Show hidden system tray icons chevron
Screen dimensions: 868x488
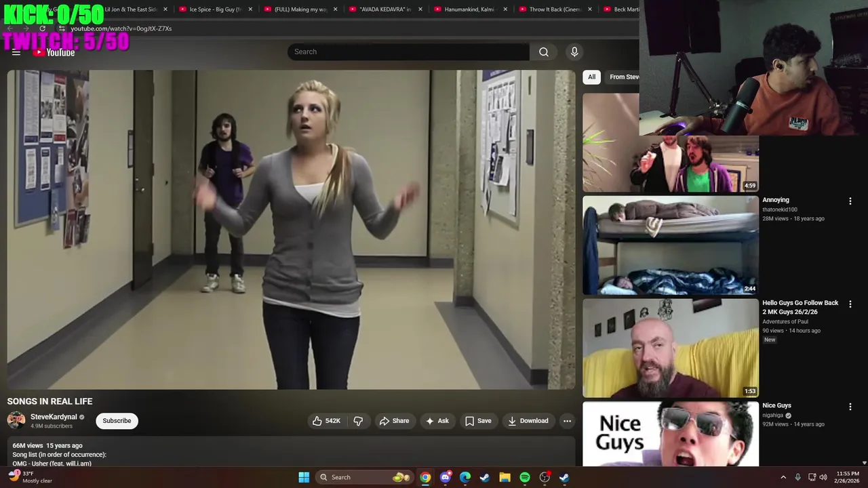pyautogui.click(x=783, y=477)
